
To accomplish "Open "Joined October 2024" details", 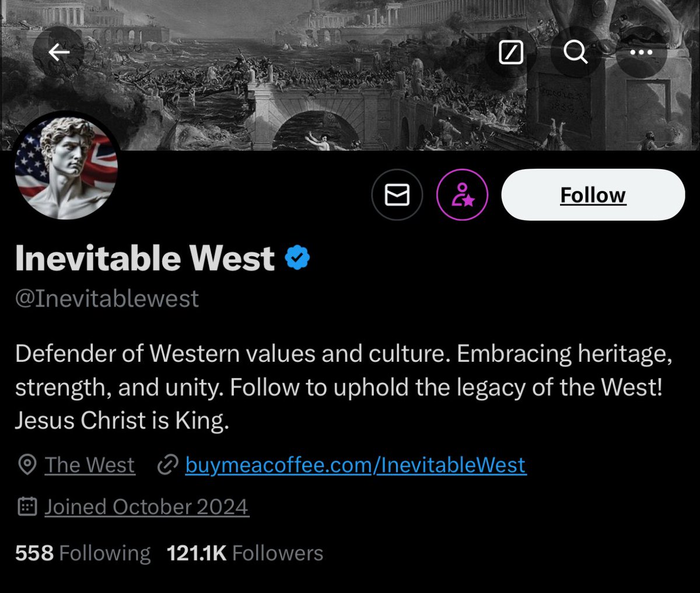I will (146, 507).
